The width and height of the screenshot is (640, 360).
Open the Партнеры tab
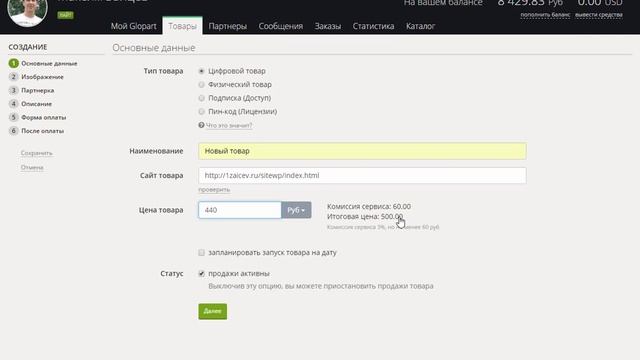click(x=227, y=26)
